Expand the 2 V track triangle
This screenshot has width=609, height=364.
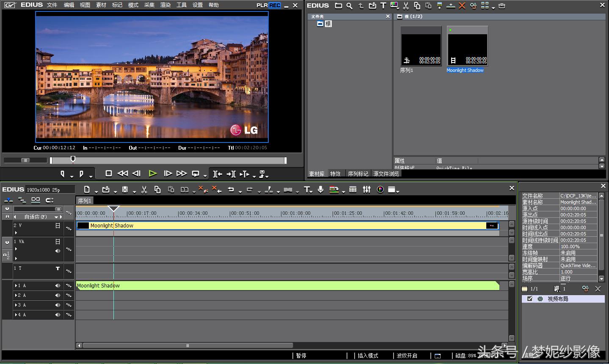click(16, 233)
